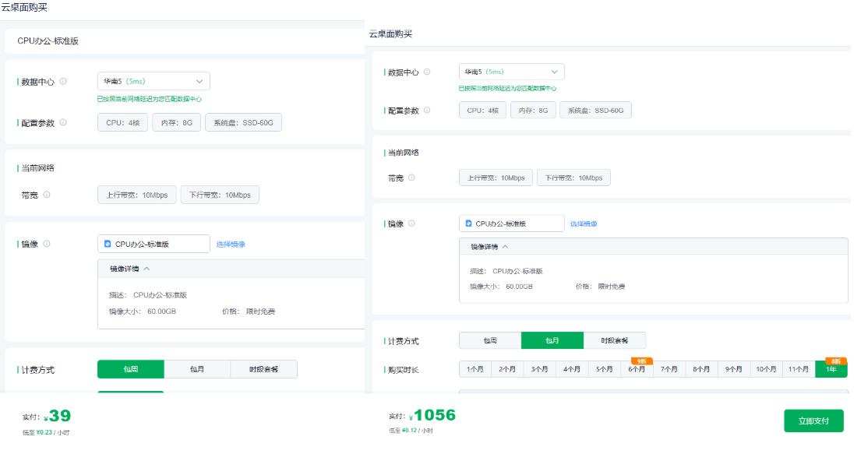Click 选择镜像 link in left panel

tap(231, 244)
